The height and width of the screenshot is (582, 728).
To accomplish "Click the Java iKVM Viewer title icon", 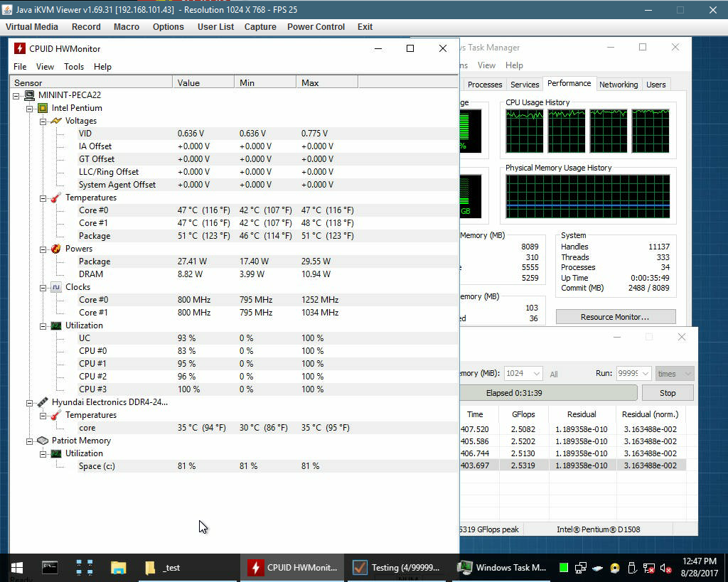I will (x=7, y=10).
